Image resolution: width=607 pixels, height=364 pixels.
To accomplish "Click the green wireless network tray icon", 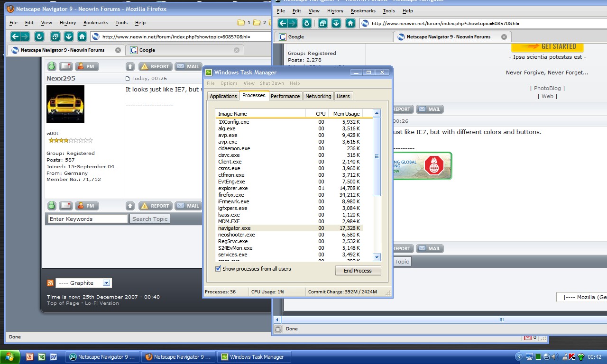I will coord(580,357).
